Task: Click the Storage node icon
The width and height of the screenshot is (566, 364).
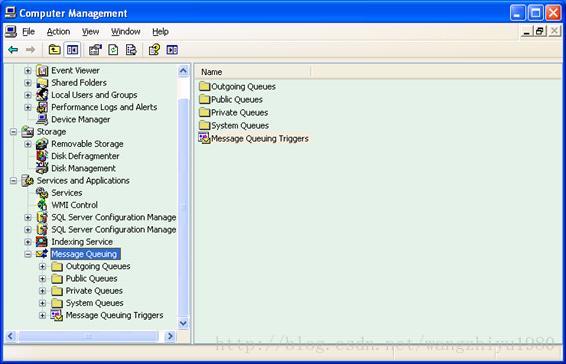Action: click(27, 131)
